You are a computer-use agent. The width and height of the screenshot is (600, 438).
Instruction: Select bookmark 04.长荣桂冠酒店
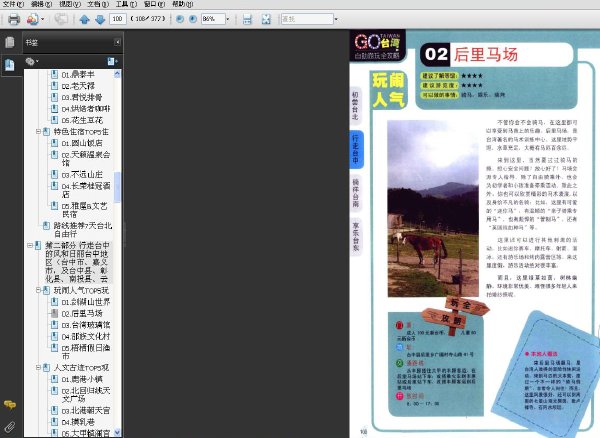(x=86, y=190)
